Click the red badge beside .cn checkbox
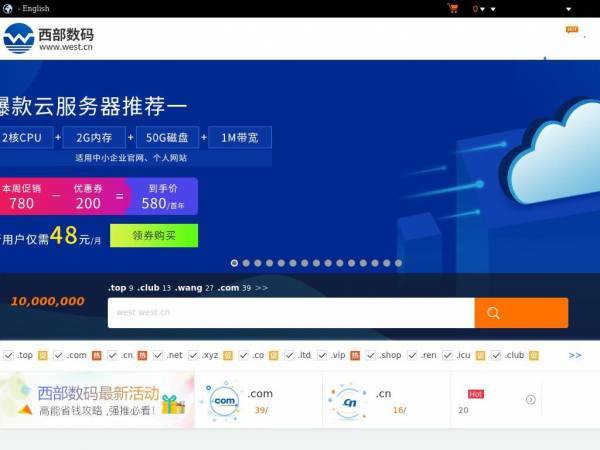 point(142,355)
